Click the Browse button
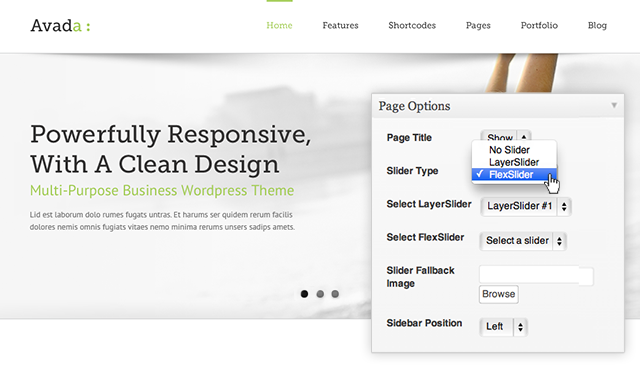 pos(498,294)
